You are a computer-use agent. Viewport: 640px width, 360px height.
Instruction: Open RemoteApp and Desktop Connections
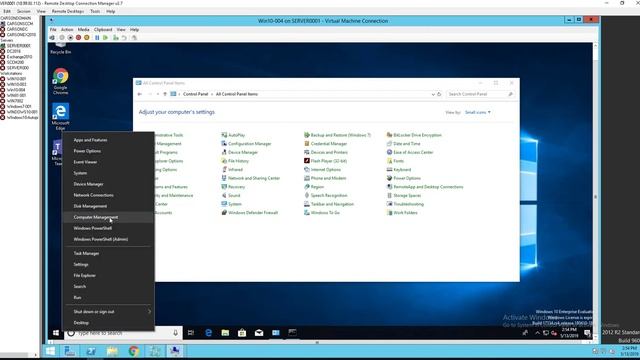point(425,187)
